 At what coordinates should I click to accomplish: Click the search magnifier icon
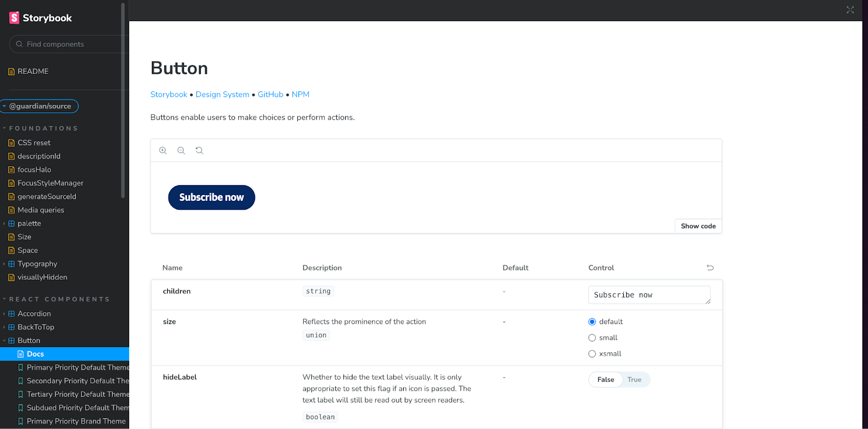pos(20,44)
